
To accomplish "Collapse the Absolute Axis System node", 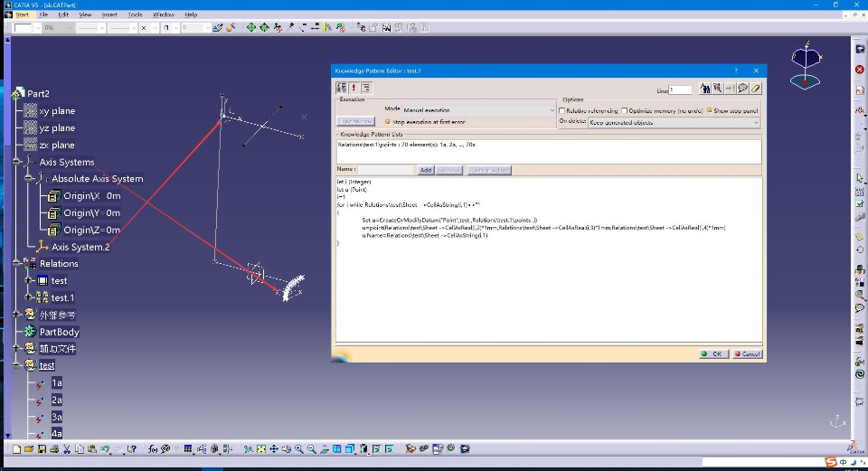I will pyautogui.click(x=29, y=178).
